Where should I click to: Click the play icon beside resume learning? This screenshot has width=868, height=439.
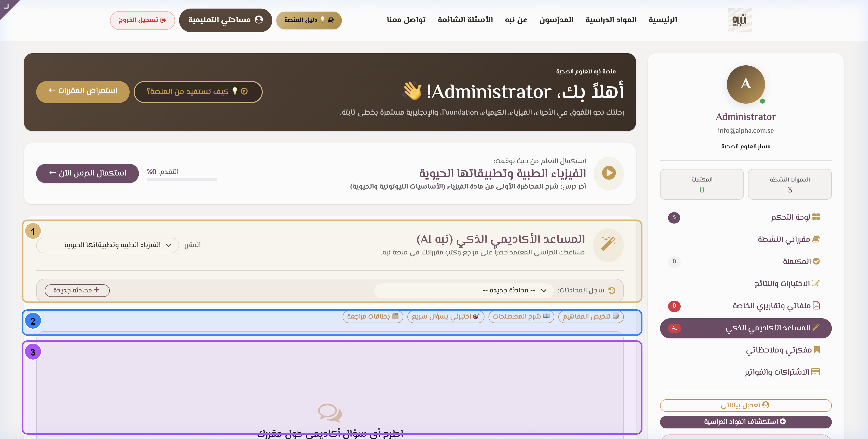609,173
